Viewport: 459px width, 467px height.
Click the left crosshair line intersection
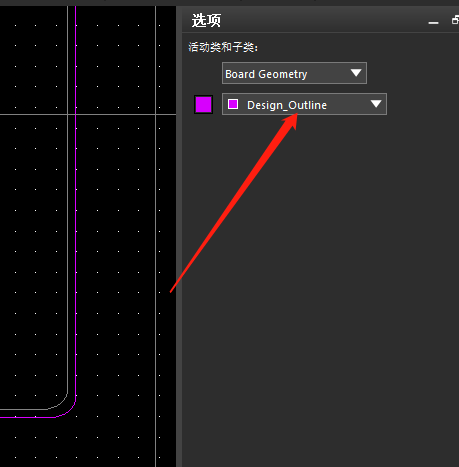tap(68, 114)
